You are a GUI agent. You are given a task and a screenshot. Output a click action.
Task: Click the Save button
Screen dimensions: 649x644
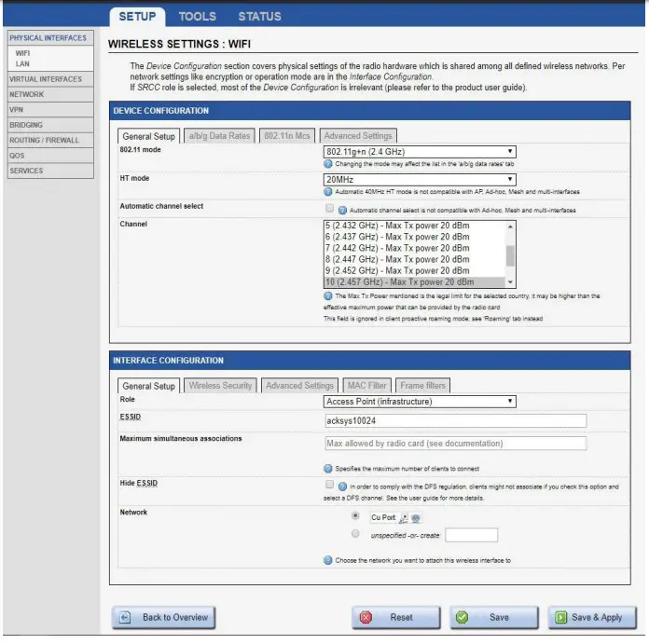point(494,618)
